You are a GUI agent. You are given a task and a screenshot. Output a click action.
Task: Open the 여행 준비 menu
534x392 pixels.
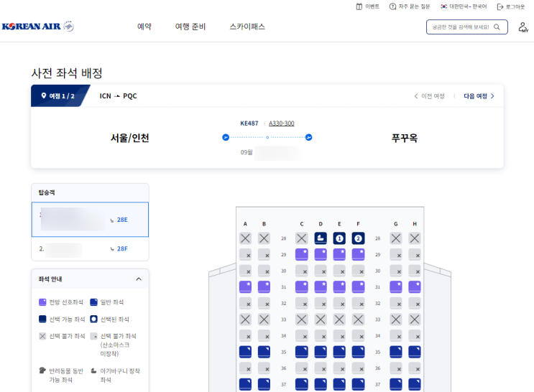click(190, 27)
